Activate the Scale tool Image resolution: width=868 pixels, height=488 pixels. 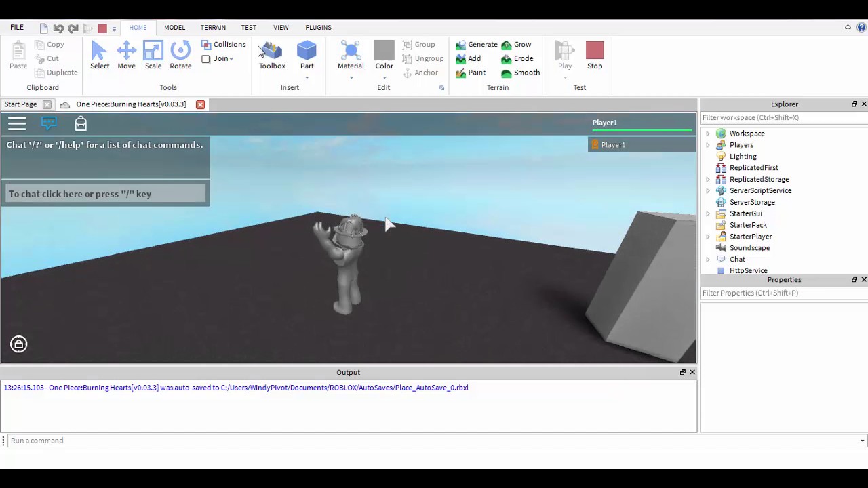click(153, 56)
